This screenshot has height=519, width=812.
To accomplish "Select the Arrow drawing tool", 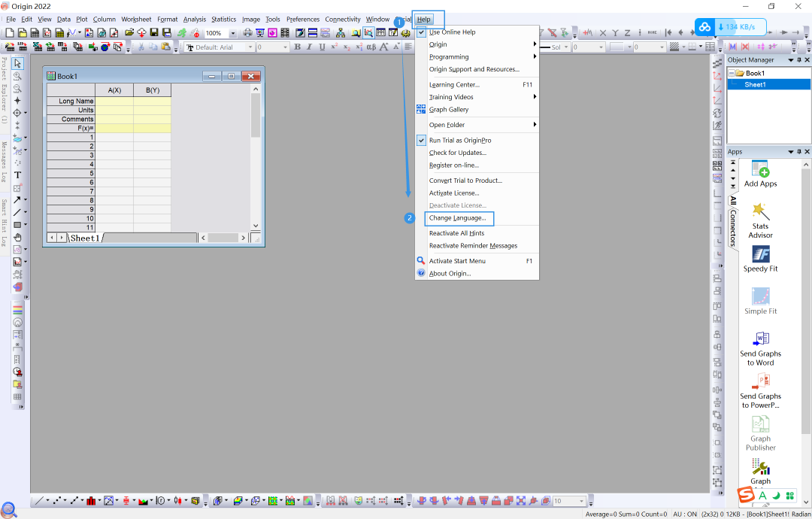I will tap(17, 199).
